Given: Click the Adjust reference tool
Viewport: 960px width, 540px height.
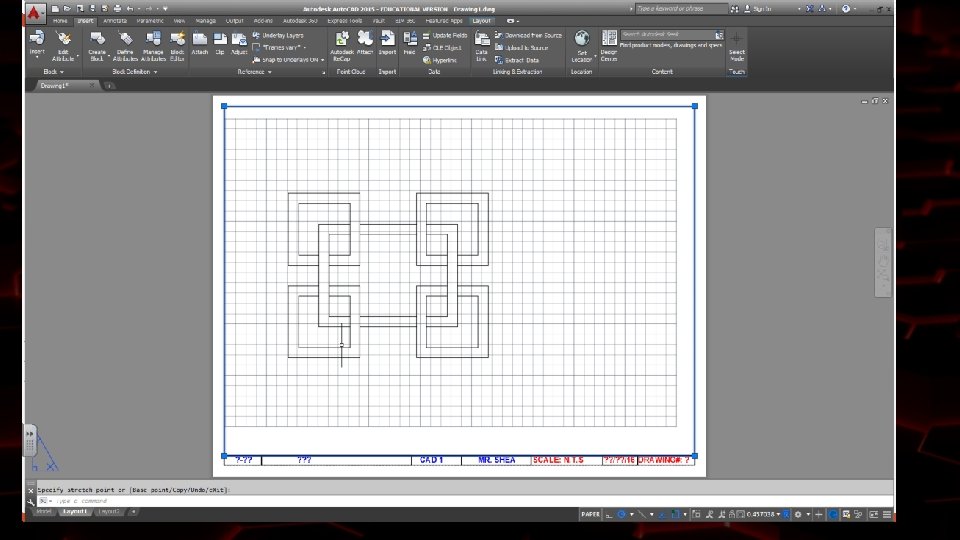Looking at the screenshot, I should 239,43.
